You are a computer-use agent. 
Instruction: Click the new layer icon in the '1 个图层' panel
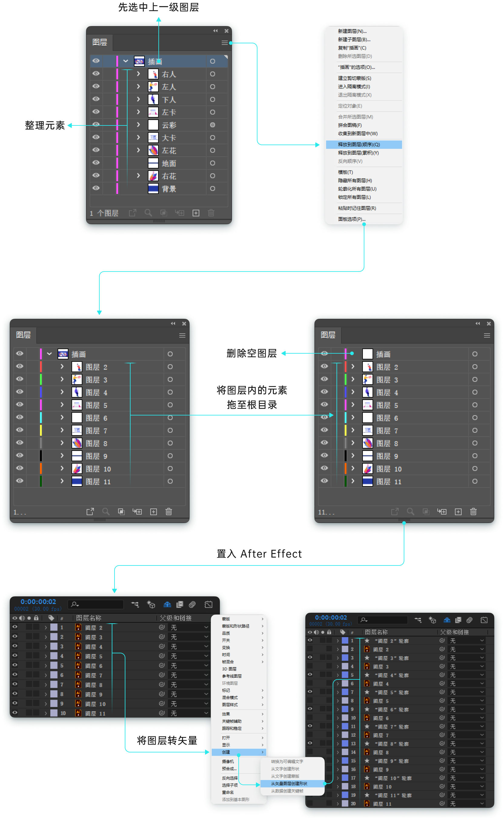(196, 213)
